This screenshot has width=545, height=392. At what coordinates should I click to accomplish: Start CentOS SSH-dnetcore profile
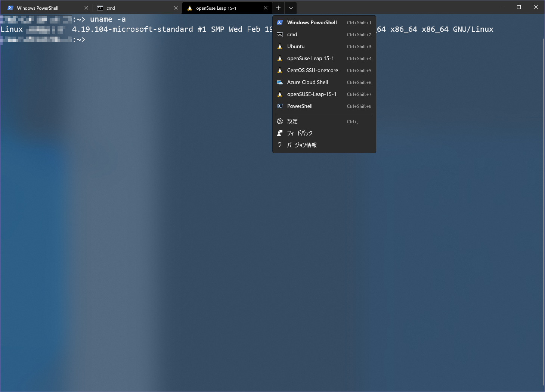pyautogui.click(x=324, y=70)
